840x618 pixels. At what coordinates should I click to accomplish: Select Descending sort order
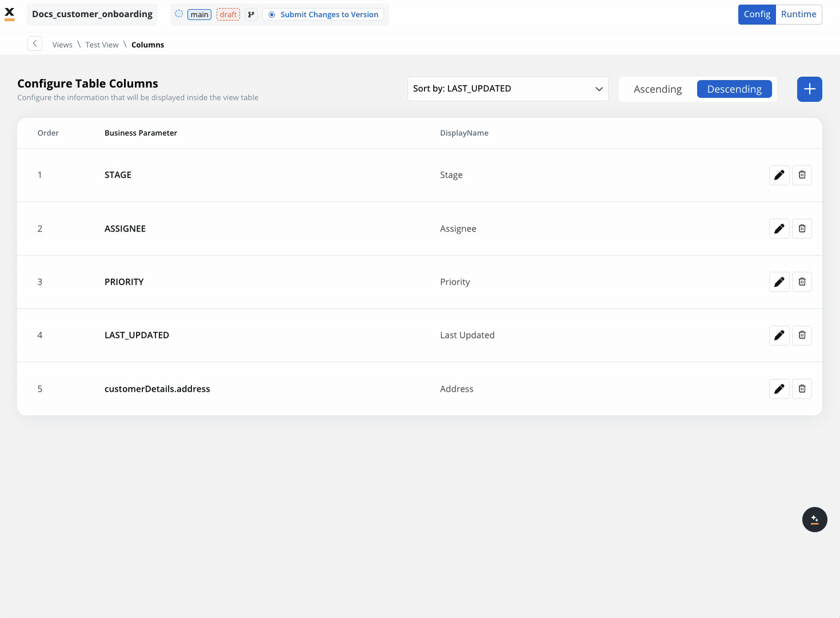734,89
